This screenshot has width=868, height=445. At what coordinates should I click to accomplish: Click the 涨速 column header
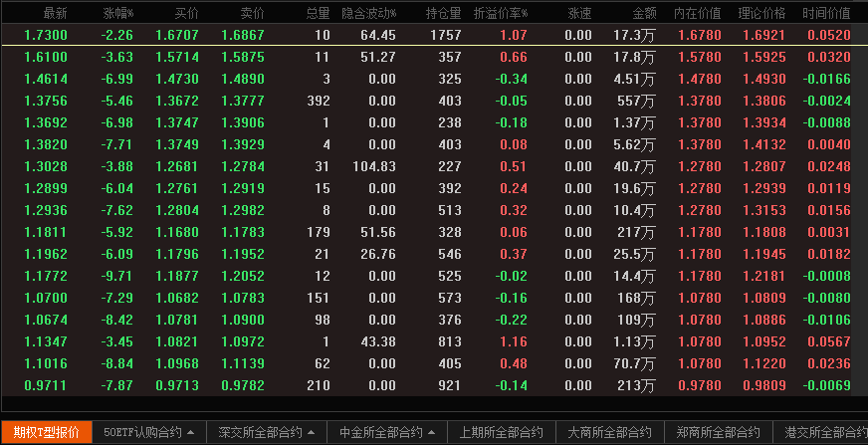pyautogui.click(x=579, y=13)
